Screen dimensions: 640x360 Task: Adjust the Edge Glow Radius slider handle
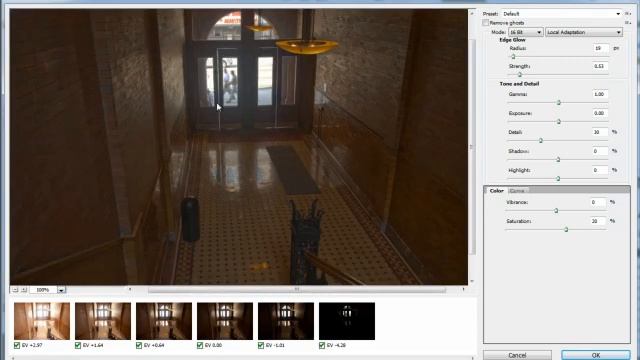click(x=513, y=56)
